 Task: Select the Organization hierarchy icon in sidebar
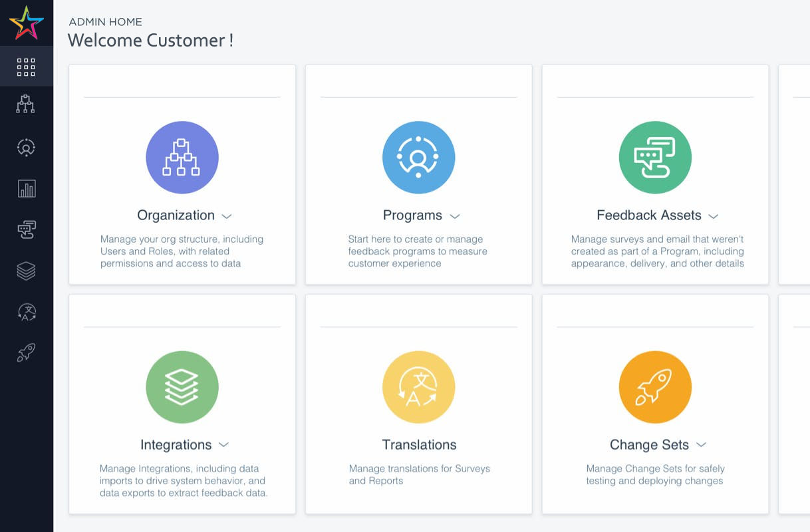26,104
